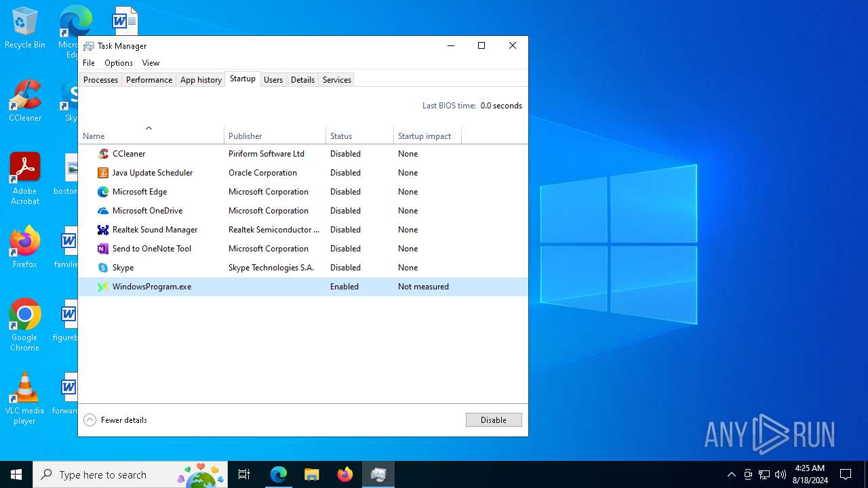868x488 pixels.
Task: Select the Piriform Software Ltd publisher cell
Action: [267, 154]
